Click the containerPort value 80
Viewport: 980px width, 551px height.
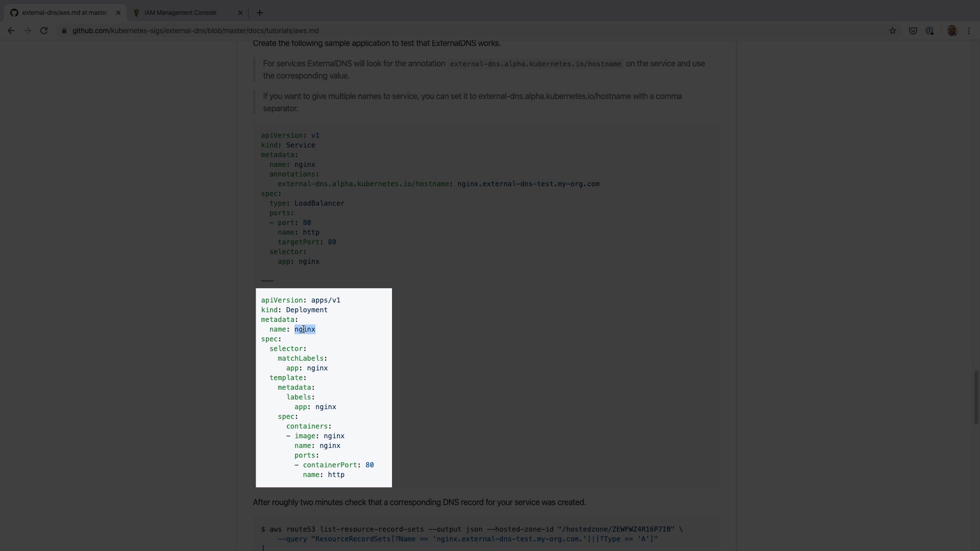pyautogui.click(x=370, y=465)
